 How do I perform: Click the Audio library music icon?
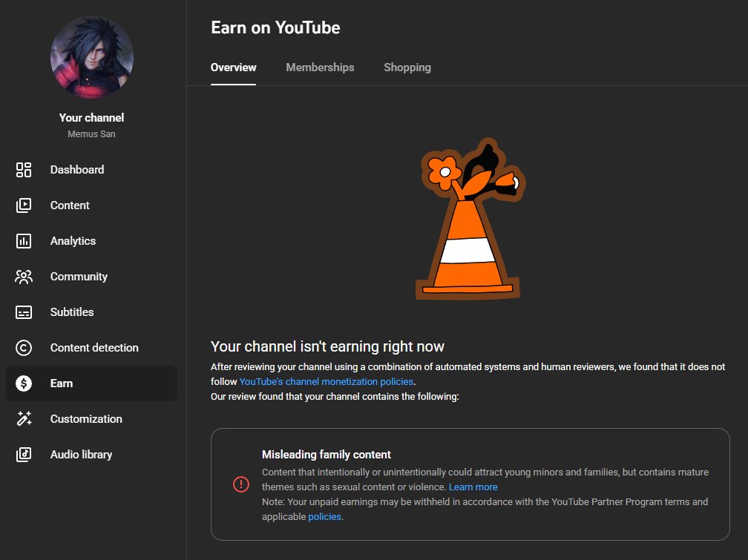(x=24, y=455)
